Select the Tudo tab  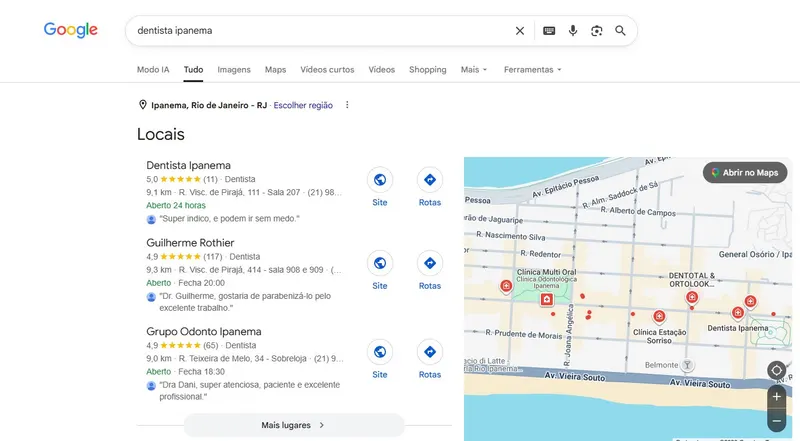pos(193,69)
